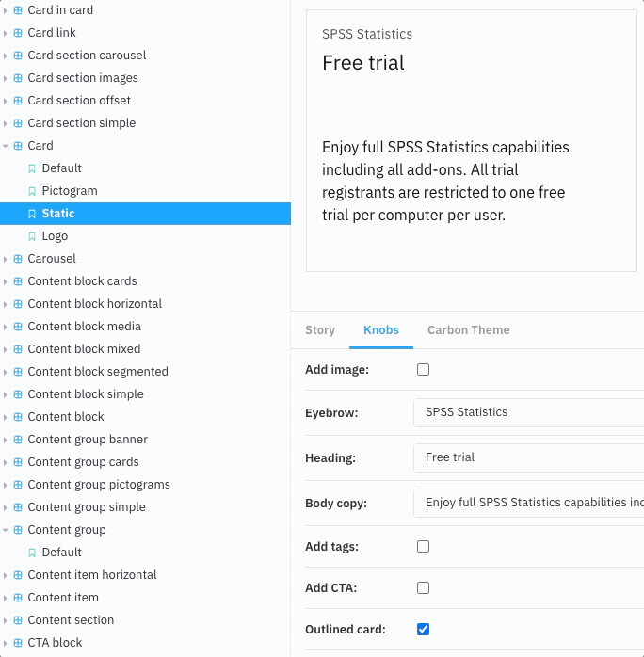The height and width of the screenshot is (657, 644).
Task: Switch to the Story tab
Action: tap(320, 330)
